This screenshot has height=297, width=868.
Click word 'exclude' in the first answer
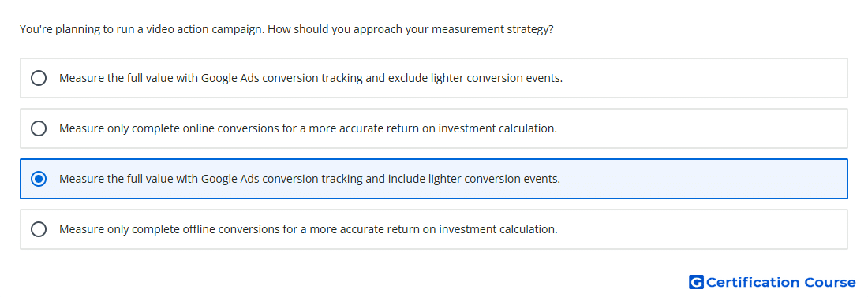point(406,78)
